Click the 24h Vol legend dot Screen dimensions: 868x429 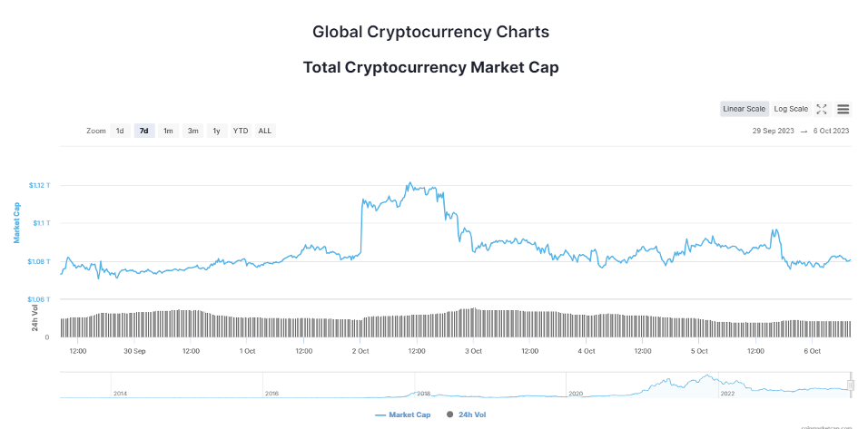click(449, 414)
